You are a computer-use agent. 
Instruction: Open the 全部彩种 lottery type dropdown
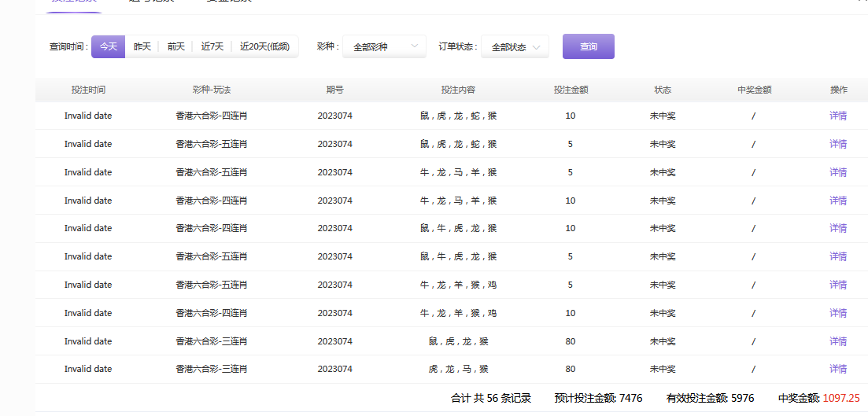tap(384, 47)
